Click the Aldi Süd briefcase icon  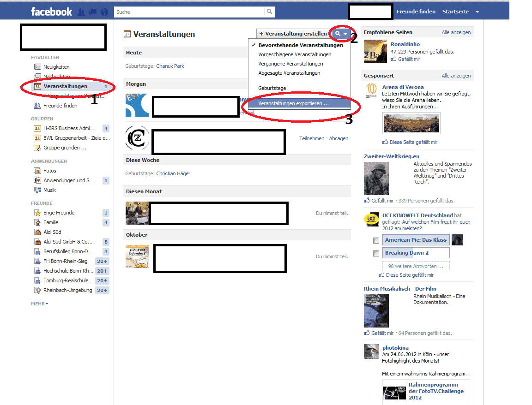(37, 232)
